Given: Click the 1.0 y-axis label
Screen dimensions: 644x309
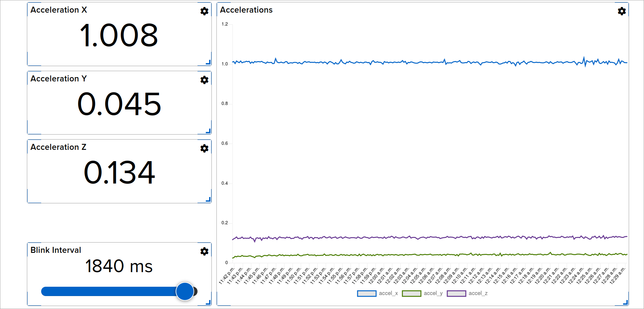Looking at the screenshot, I should tap(225, 64).
